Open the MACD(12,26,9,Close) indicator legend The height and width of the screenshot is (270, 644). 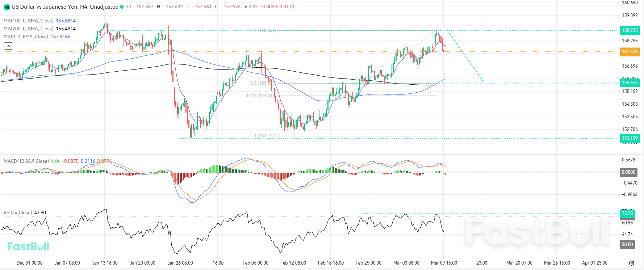(x=26, y=161)
